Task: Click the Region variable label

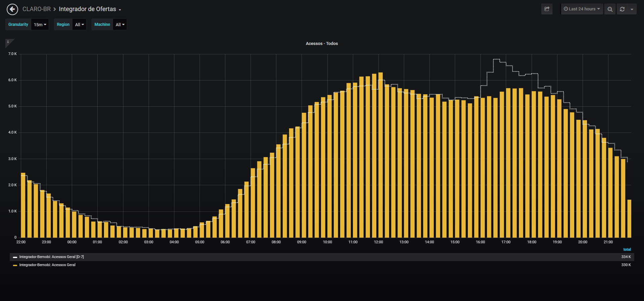Action: tap(63, 24)
